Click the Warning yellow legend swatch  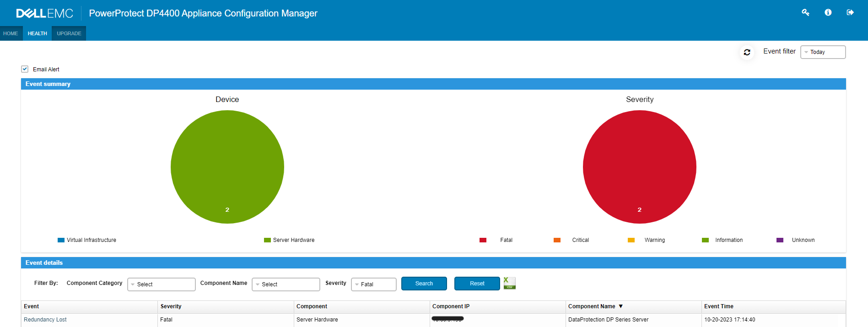[631, 240]
